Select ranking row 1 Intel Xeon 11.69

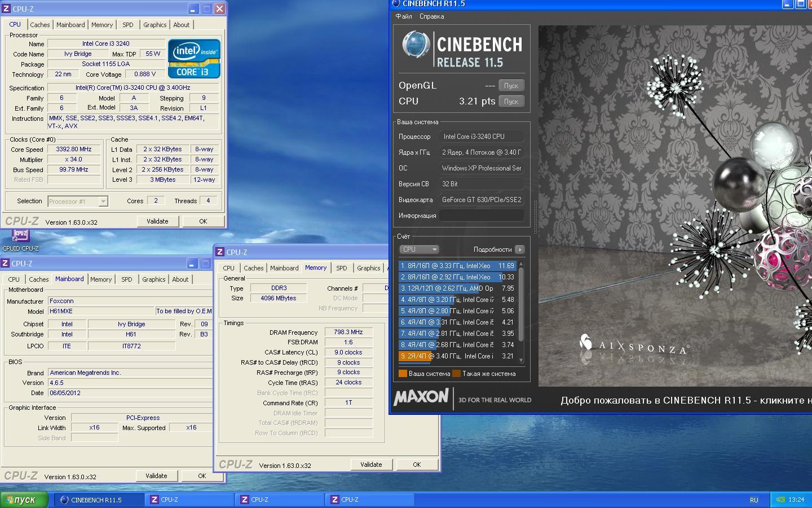pos(457,266)
